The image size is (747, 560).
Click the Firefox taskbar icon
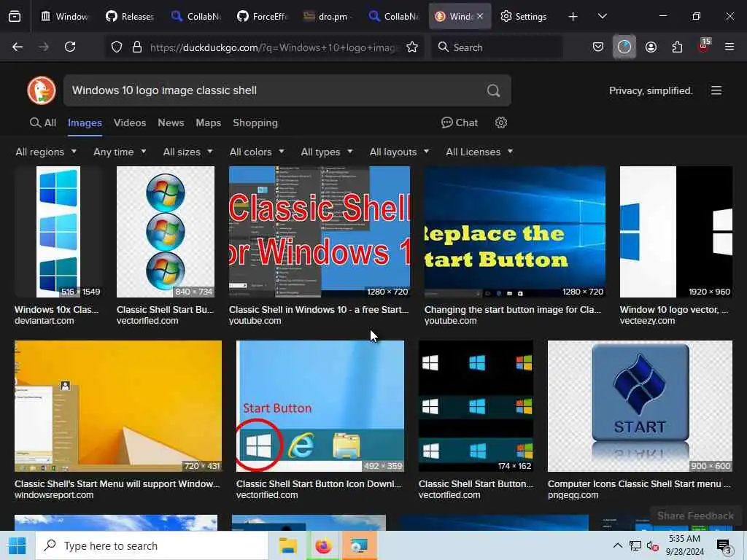pos(323,545)
